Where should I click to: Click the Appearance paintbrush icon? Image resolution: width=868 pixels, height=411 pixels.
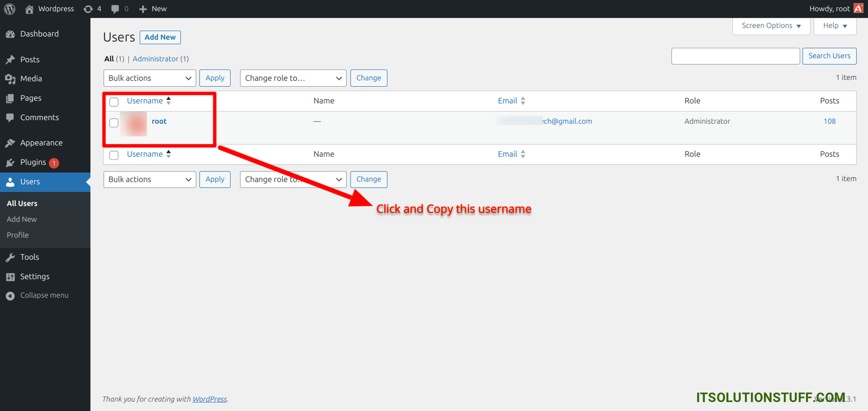[x=10, y=143]
